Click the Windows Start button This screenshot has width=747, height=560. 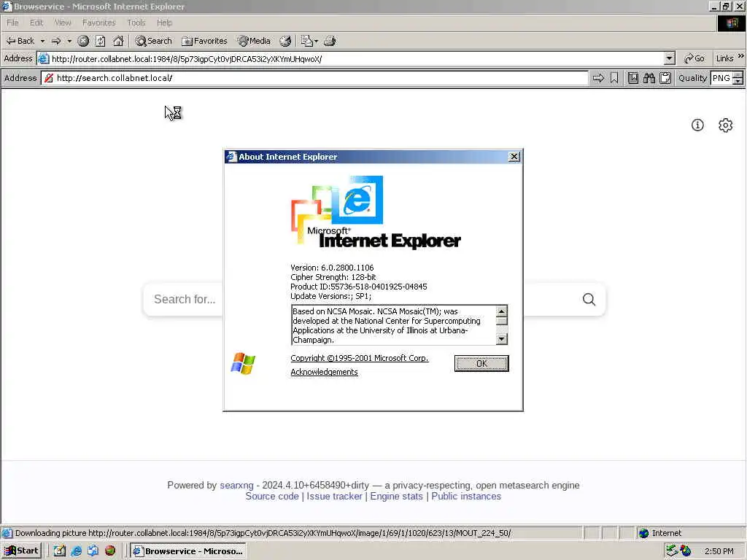(21, 551)
